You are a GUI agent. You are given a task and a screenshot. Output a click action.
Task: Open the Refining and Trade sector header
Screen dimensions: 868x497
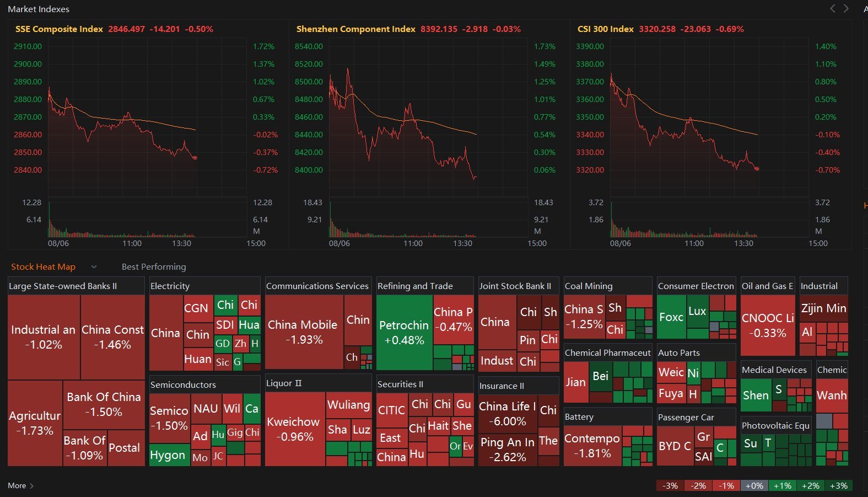(x=425, y=286)
